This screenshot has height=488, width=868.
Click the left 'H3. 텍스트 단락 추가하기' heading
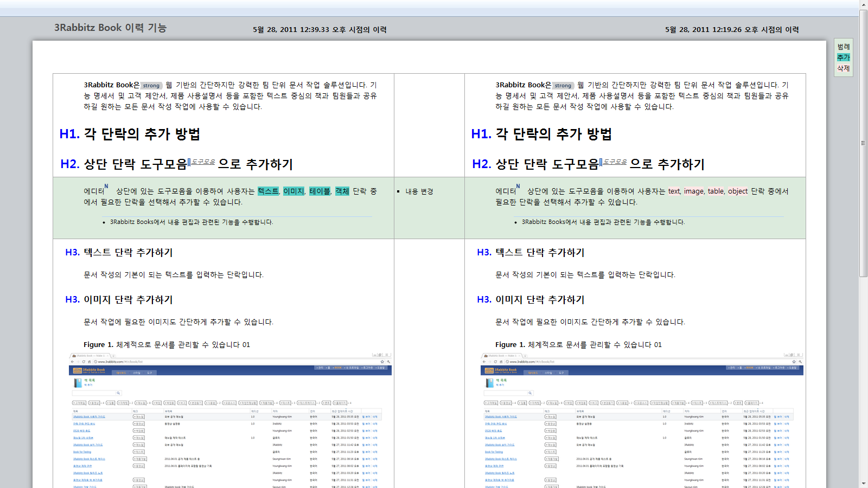[119, 253]
